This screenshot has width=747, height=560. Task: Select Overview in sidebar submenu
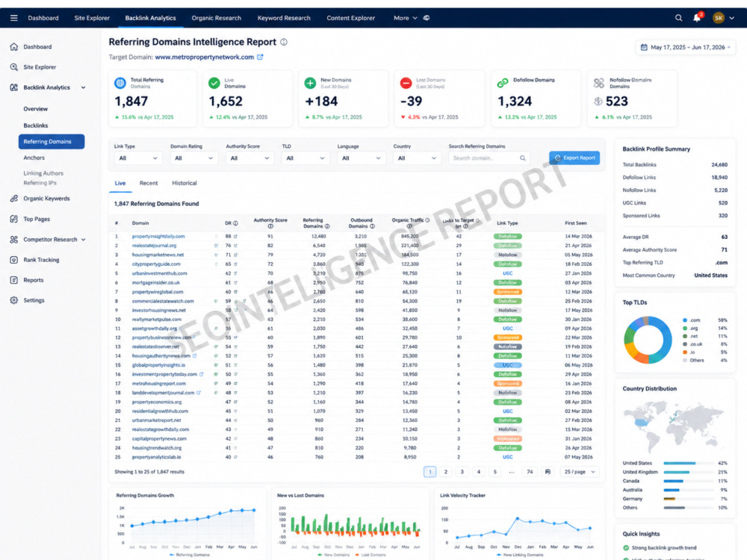pos(36,109)
